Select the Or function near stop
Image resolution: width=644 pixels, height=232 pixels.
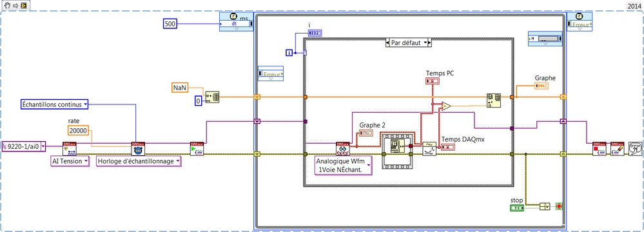545,206
